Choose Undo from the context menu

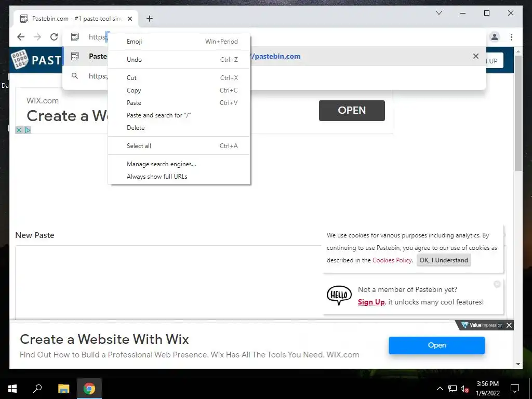pos(179,59)
